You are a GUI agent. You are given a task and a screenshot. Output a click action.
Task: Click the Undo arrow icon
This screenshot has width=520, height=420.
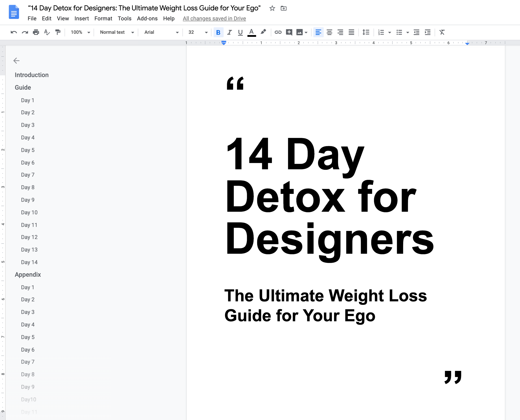coord(14,32)
